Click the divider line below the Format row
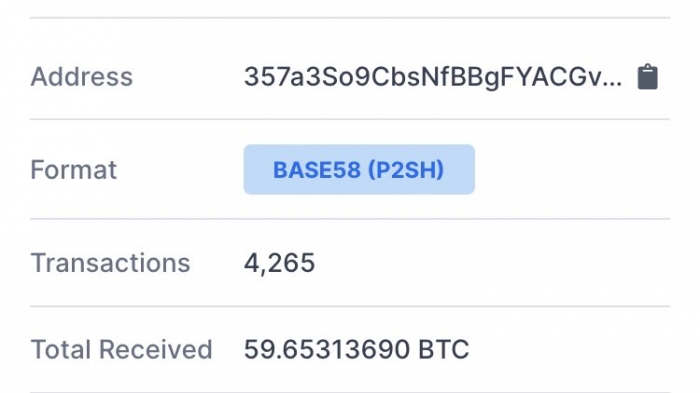The height and width of the screenshot is (393, 700). point(350,219)
